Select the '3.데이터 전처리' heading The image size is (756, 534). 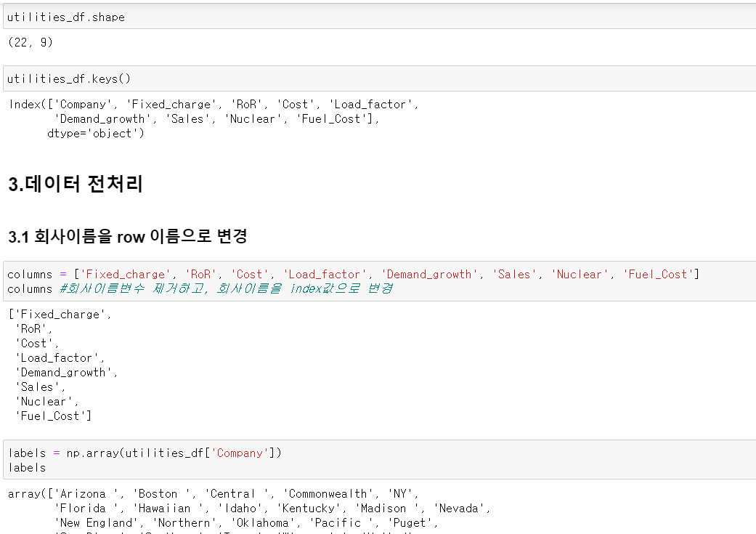click(x=76, y=184)
